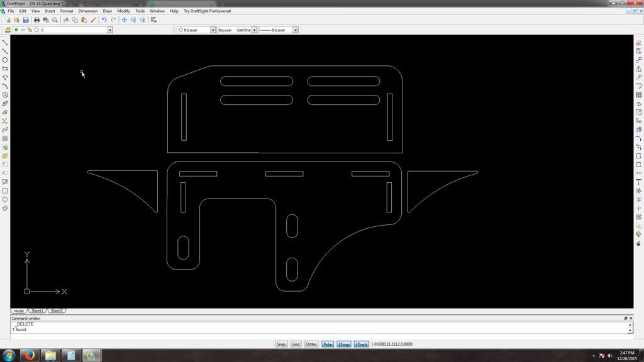
Task: Disable Polar tracking in the status bar
Action: (x=327, y=344)
